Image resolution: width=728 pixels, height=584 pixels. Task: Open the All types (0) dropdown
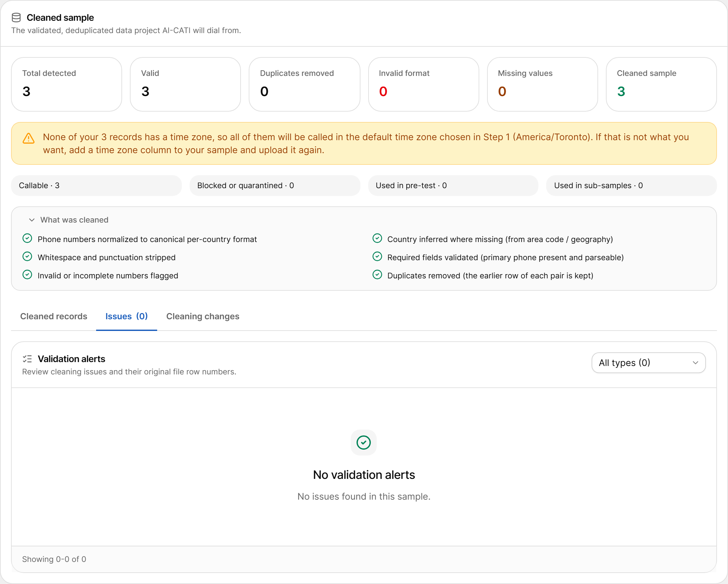coord(648,363)
